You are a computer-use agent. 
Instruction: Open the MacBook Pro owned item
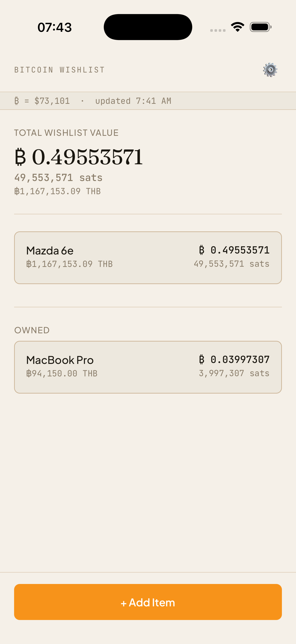coord(148,367)
